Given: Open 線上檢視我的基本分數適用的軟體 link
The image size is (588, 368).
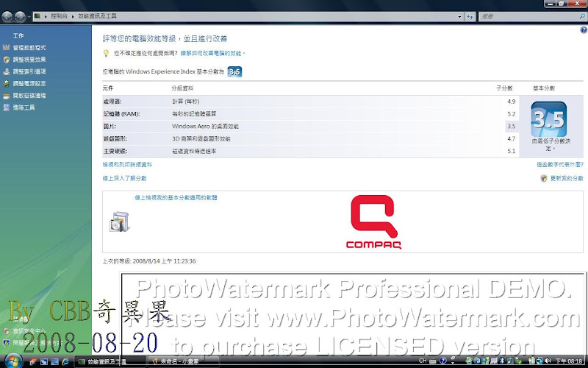Looking at the screenshot, I should (x=176, y=197).
